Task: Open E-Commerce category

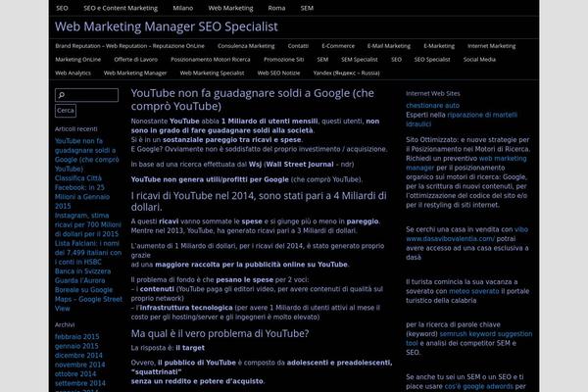Action: click(x=338, y=46)
